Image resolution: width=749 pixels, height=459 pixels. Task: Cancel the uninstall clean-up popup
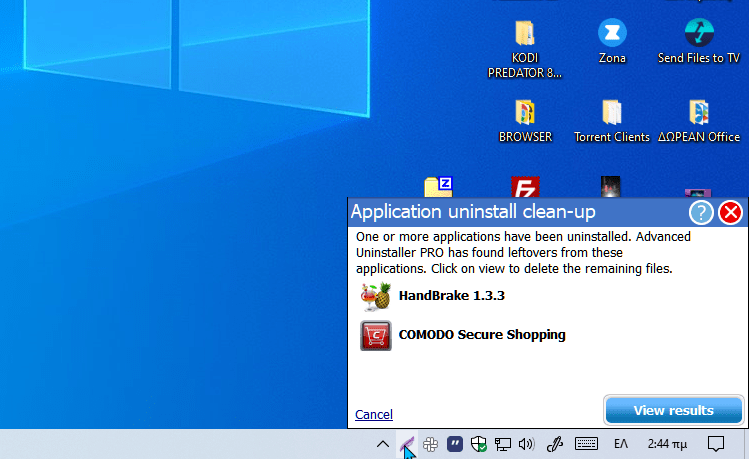coord(374,414)
